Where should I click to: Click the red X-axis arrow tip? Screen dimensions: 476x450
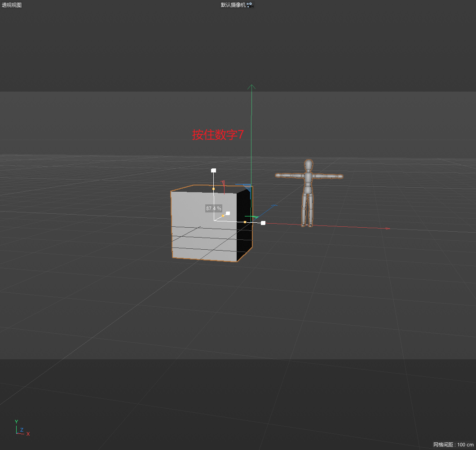(388, 229)
